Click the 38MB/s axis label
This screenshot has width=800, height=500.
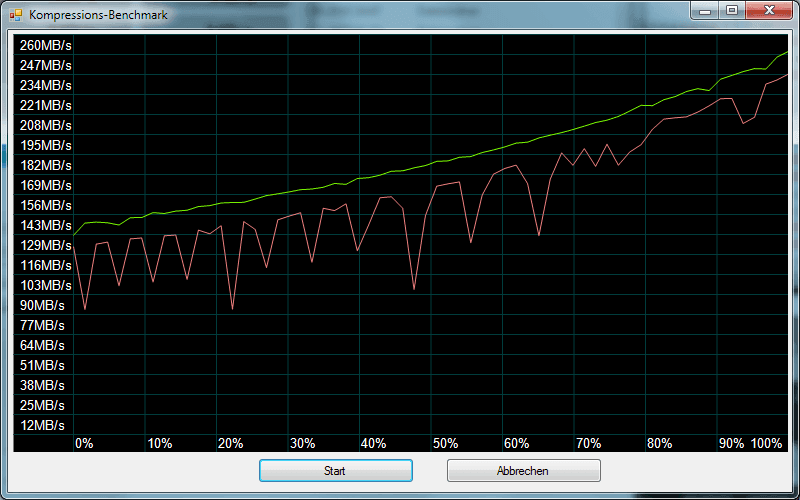[42, 386]
